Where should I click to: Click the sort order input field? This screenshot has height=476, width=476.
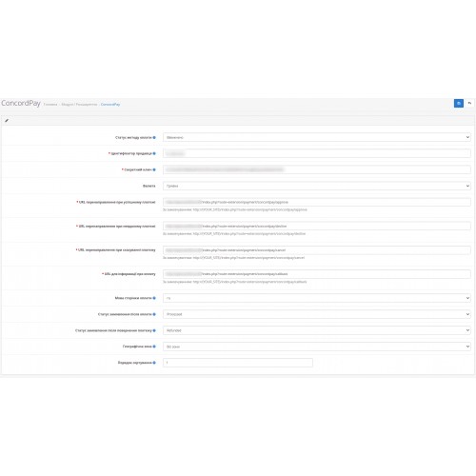[x=238, y=363]
